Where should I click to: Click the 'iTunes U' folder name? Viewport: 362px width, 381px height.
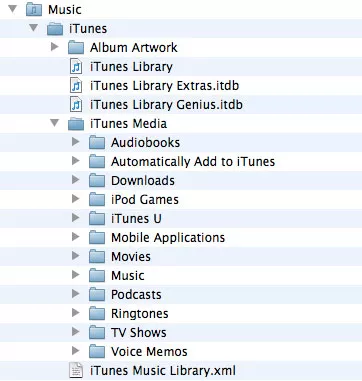click(136, 218)
